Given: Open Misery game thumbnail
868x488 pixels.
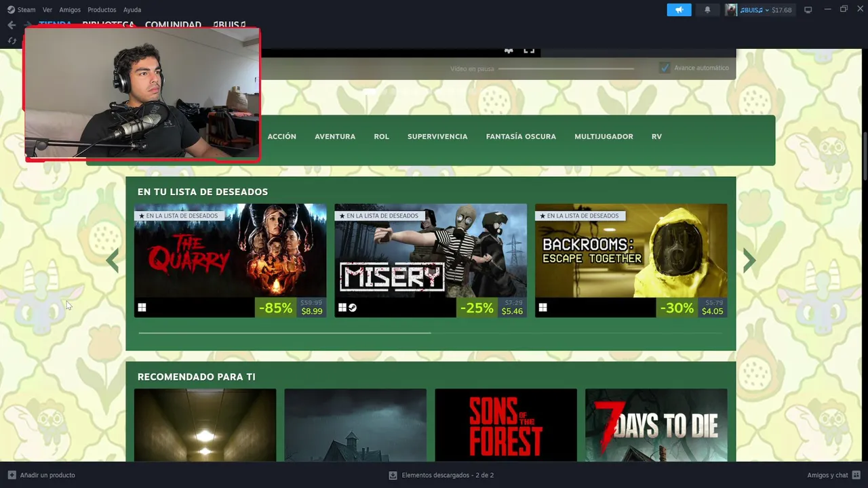Looking at the screenshot, I should tap(431, 251).
